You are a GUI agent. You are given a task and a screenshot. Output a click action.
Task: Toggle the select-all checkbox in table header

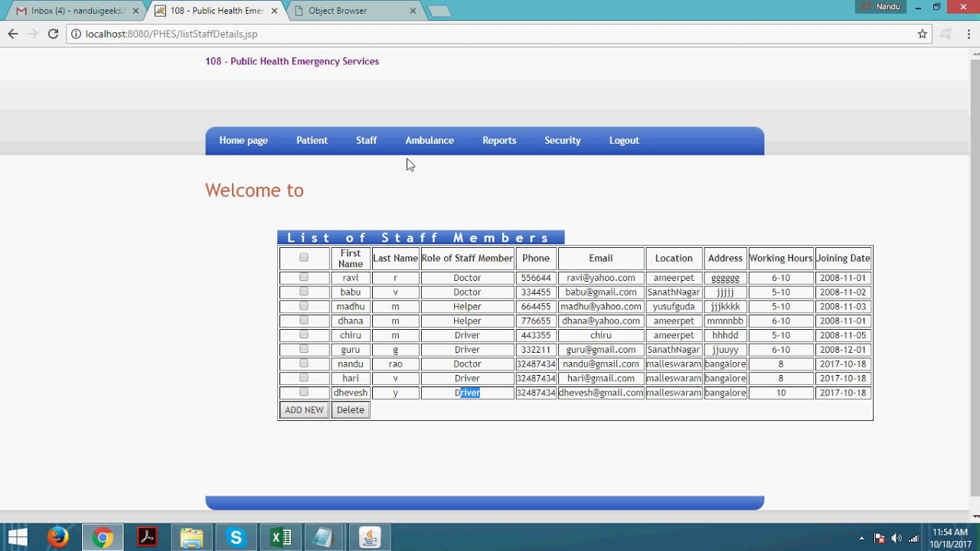pos(304,258)
